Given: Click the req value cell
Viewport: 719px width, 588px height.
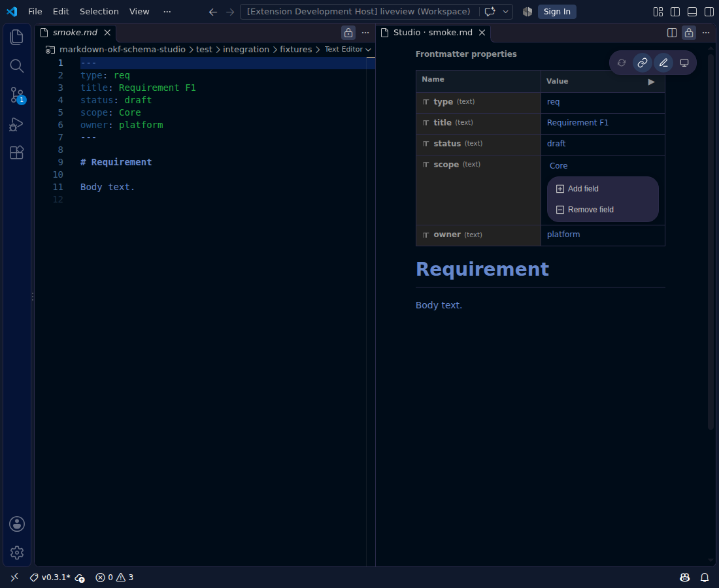Looking at the screenshot, I should pyautogui.click(x=603, y=103).
